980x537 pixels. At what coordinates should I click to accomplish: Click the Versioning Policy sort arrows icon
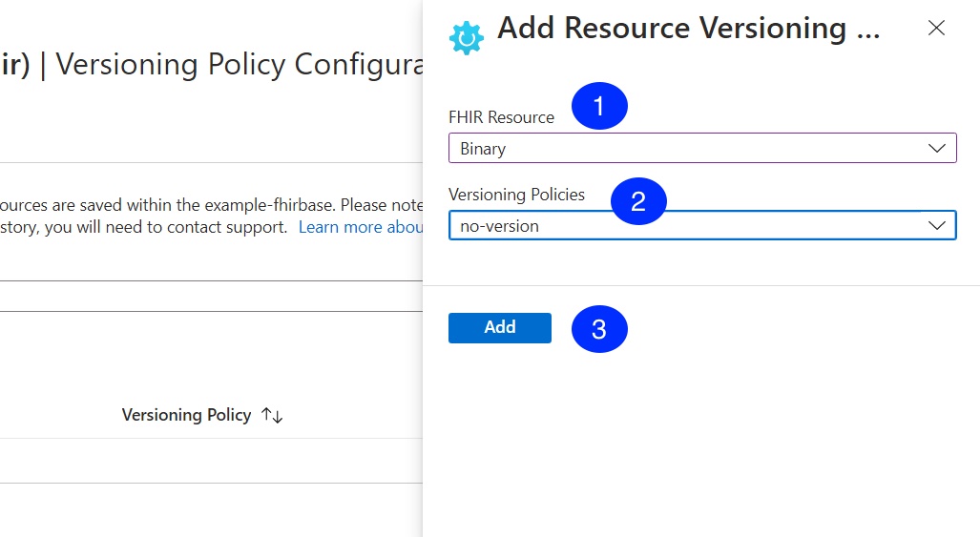[x=273, y=415]
